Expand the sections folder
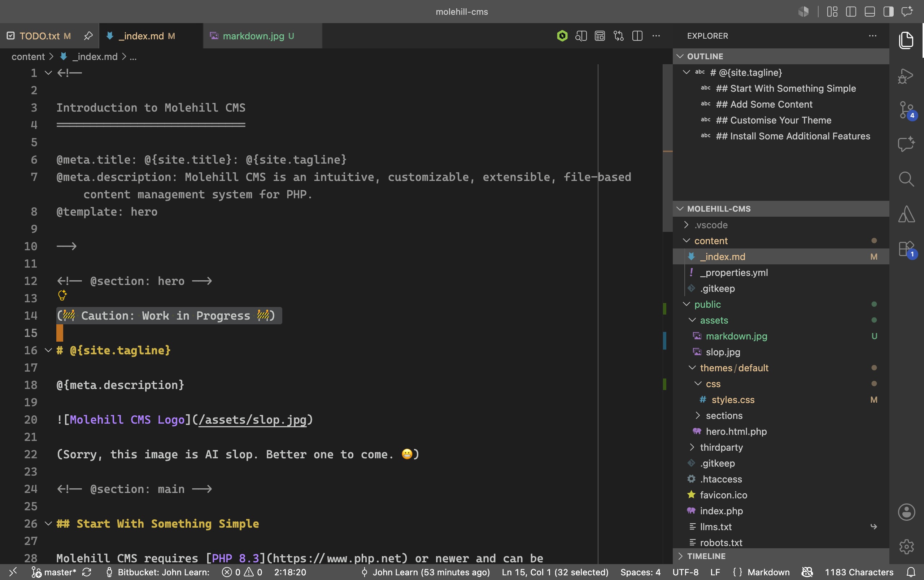The image size is (924, 580). (x=698, y=415)
